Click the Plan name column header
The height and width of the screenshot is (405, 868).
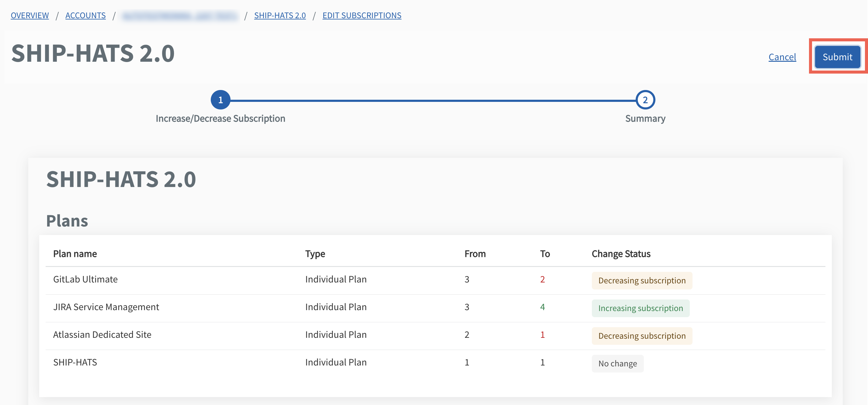(75, 254)
